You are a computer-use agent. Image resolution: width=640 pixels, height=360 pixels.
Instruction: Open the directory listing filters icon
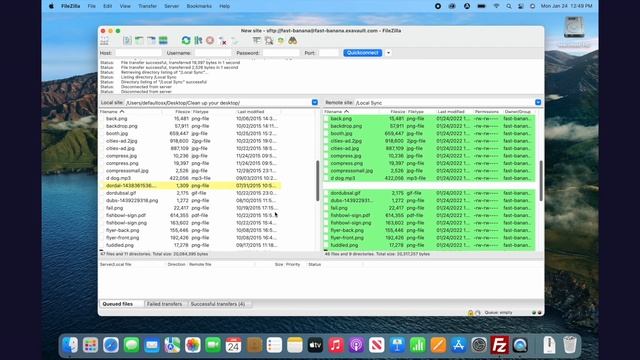(x=257, y=40)
